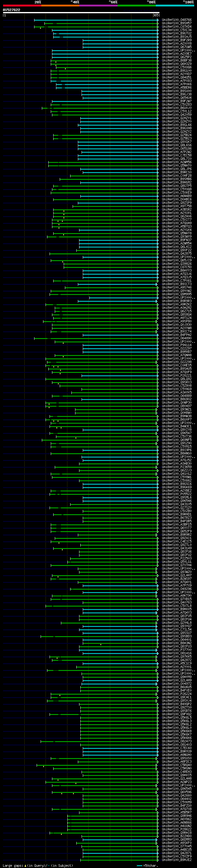Click the UniRef100_A7P2W2 label
This screenshot has height=868, width=197.
(176, 152)
